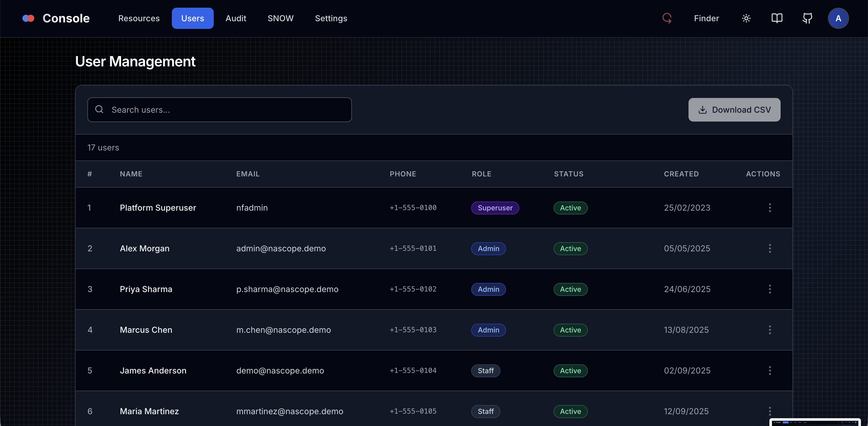Click Maria Martinez's Active status badge

pyautogui.click(x=570, y=412)
